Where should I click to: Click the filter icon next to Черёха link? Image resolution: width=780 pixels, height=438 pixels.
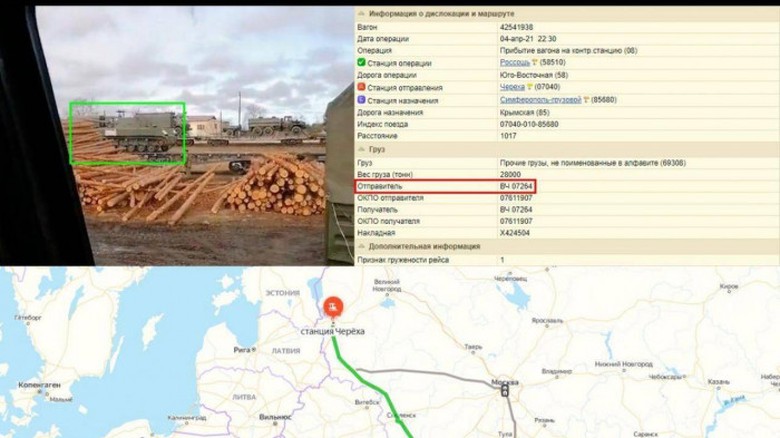click(x=529, y=87)
